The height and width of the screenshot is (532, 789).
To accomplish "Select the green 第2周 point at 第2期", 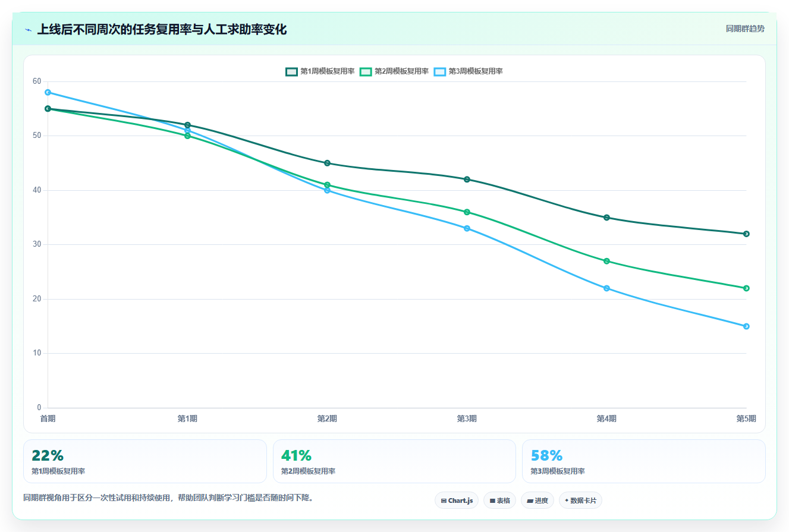I will 327,185.
